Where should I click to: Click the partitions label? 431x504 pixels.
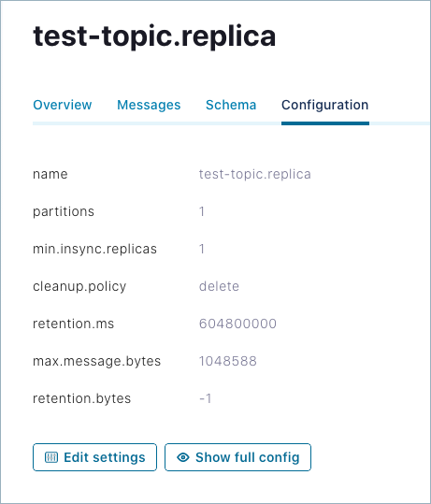pyautogui.click(x=64, y=212)
